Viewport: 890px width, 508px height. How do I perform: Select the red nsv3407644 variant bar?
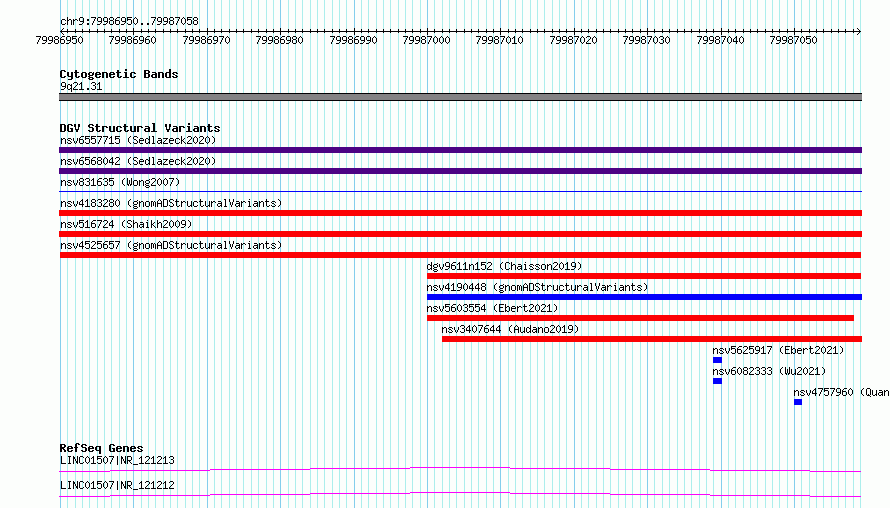click(x=652, y=339)
